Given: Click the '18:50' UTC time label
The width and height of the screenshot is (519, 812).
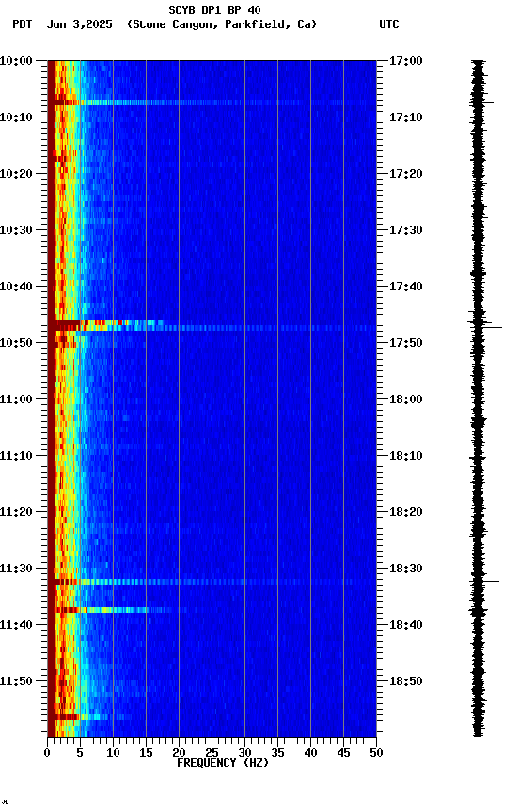Looking at the screenshot, I should click(406, 681).
